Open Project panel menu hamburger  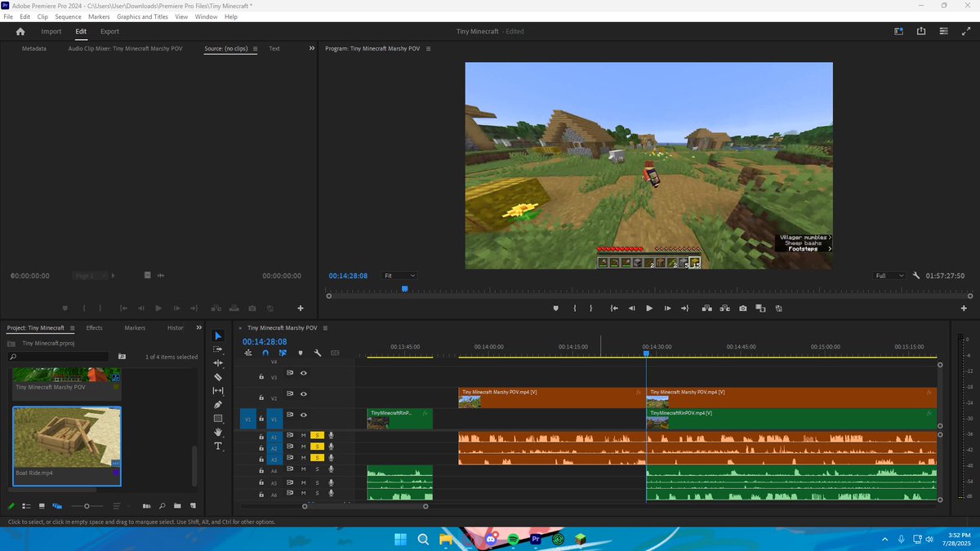point(72,327)
